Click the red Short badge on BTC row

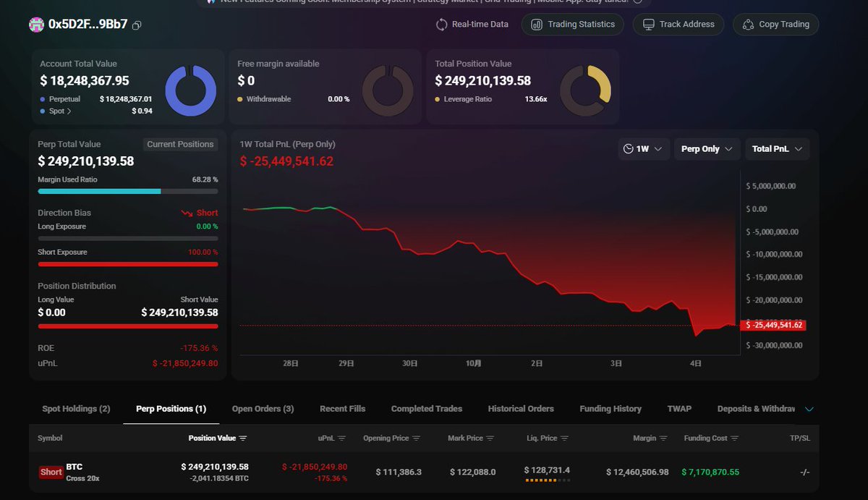51,472
